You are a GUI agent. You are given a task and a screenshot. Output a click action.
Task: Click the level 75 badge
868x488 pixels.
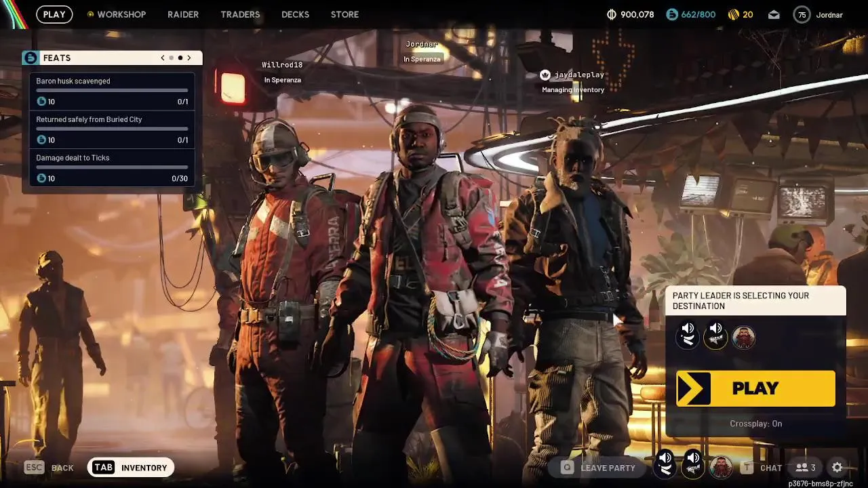coord(802,14)
